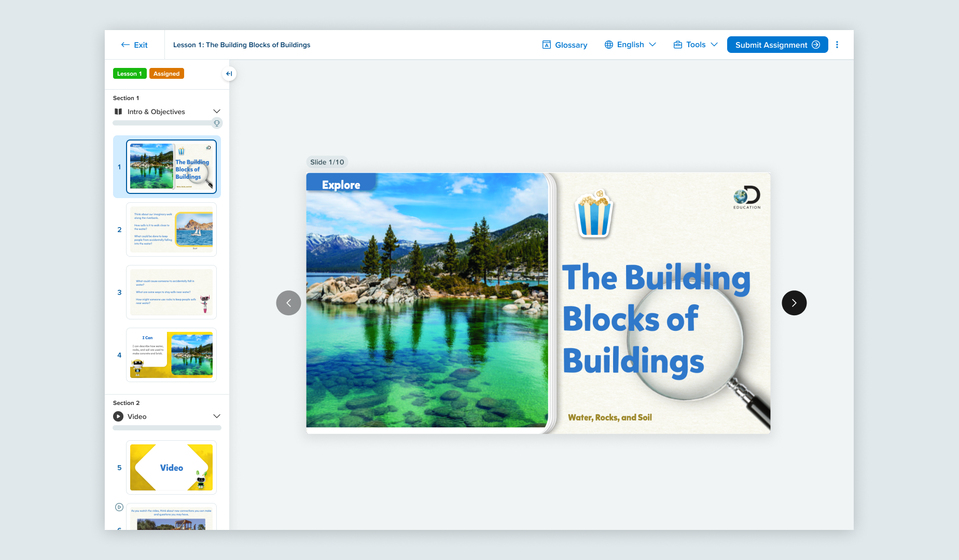Image resolution: width=959 pixels, height=560 pixels.
Task: Collapse the Intro & Objectives section chevron
Action: point(217,111)
